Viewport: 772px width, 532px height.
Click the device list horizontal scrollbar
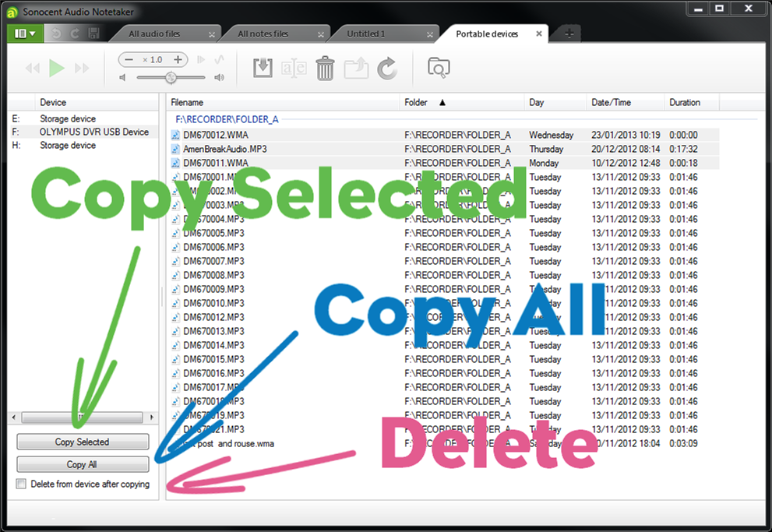pos(83,417)
